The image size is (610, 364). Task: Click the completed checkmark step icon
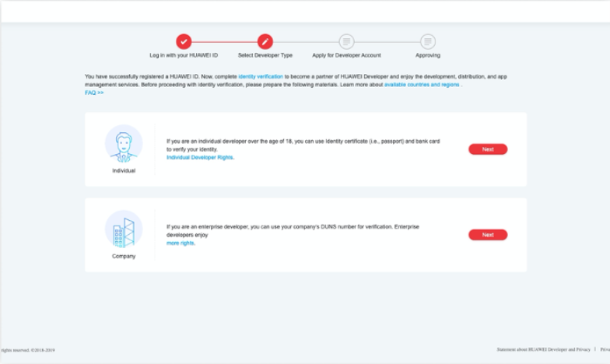coord(184,42)
